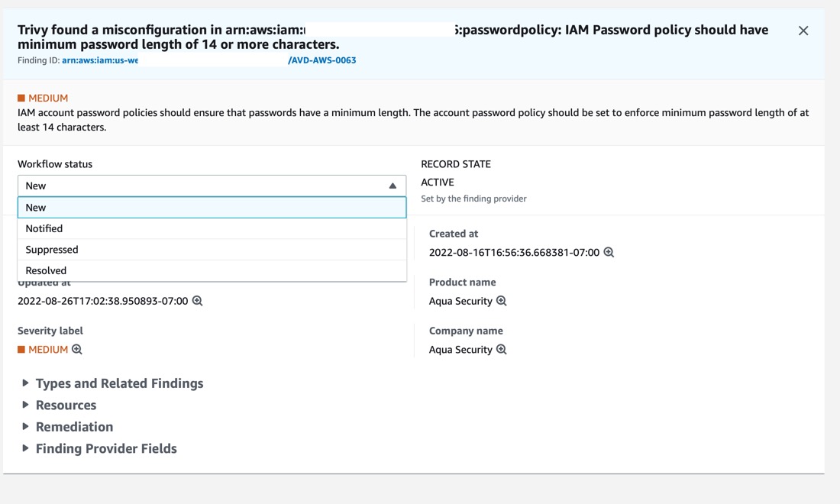
Task: Select New in workflow status list
Action: [x=212, y=207]
